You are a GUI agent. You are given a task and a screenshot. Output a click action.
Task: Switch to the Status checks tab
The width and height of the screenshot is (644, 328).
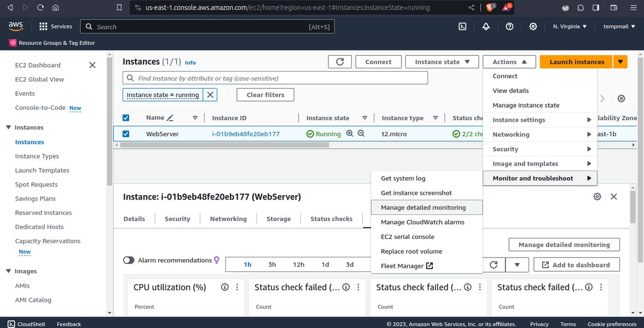331,219
